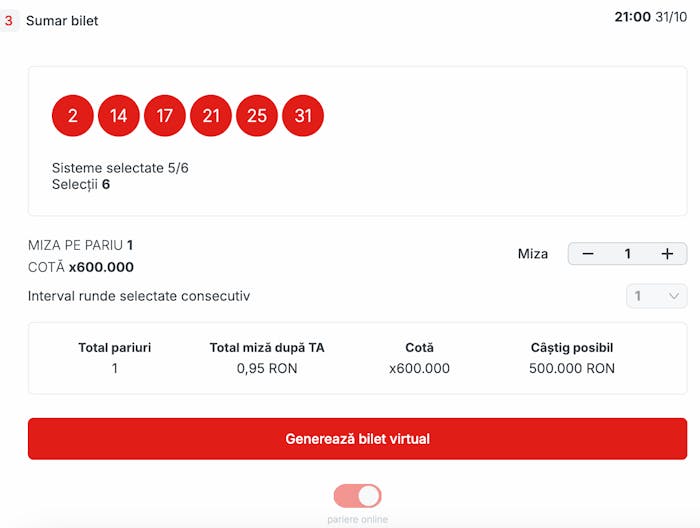700x528 pixels.
Task: Toggle the pariere online switch
Action: [357, 496]
